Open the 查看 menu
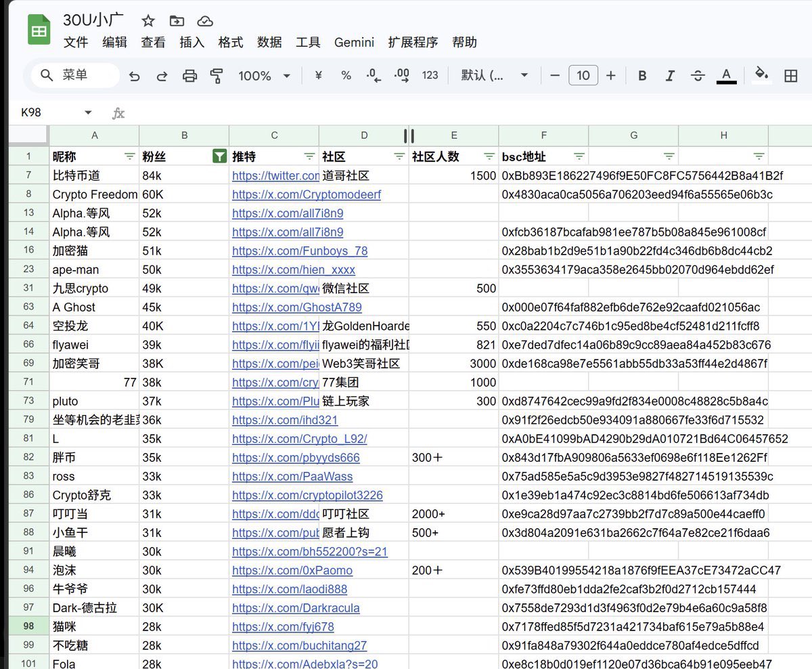 [x=153, y=43]
